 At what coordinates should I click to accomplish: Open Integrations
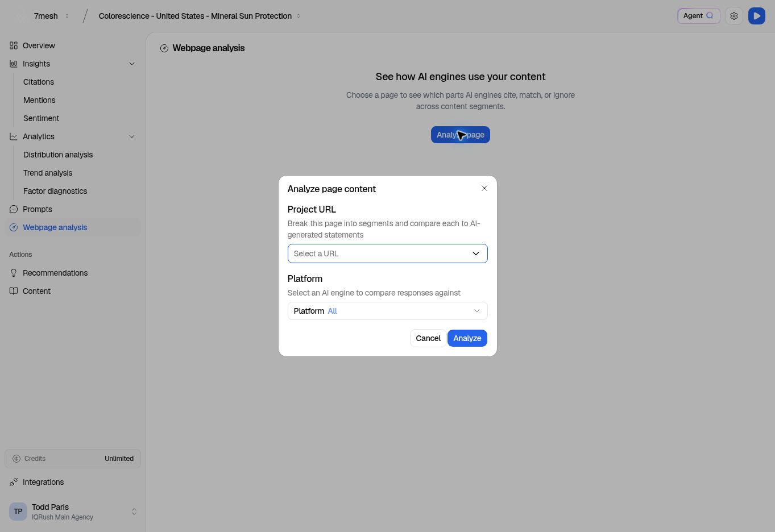(43, 482)
